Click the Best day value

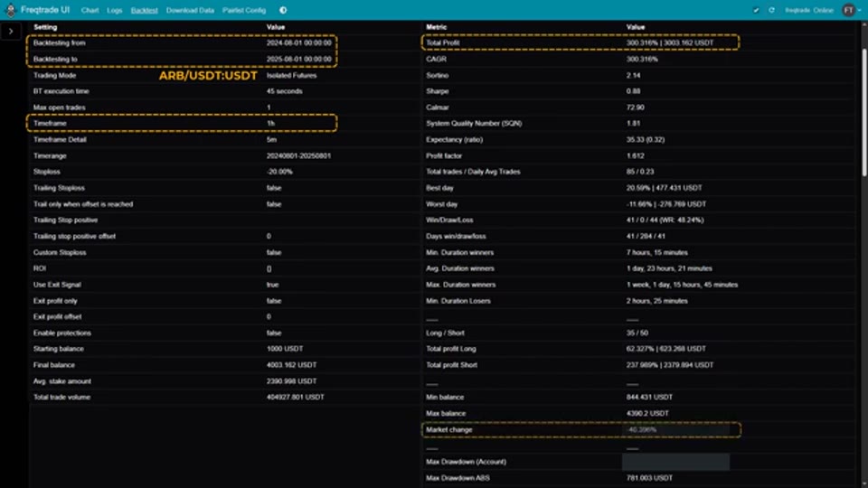pyautogui.click(x=665, y=188)
